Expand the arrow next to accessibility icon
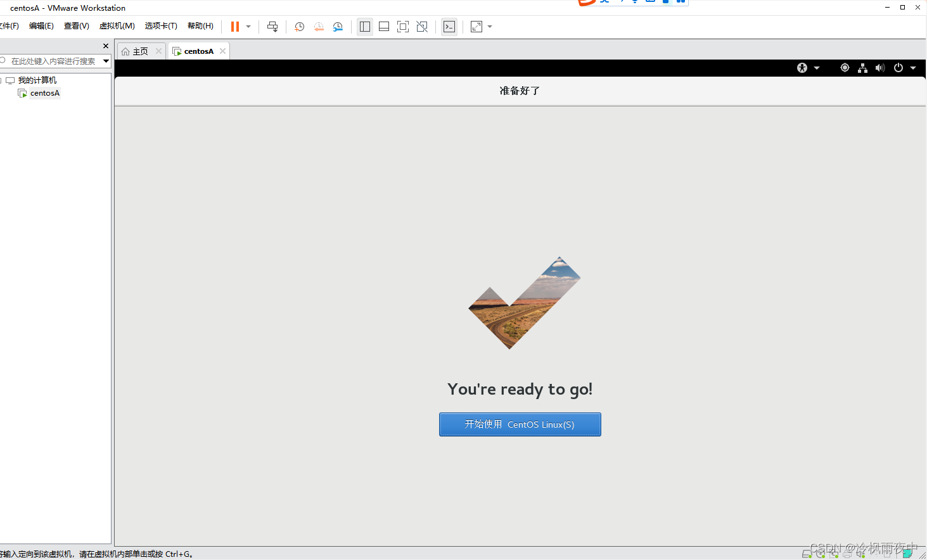Image resolution: width=927 pixels, height=560 pixels. [817, 68]
